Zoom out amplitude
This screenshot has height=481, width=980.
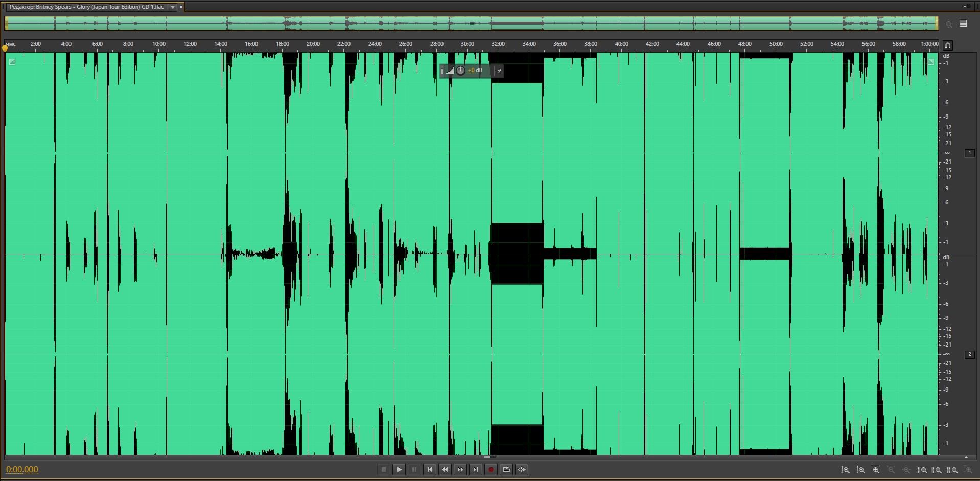coord(861,470)
